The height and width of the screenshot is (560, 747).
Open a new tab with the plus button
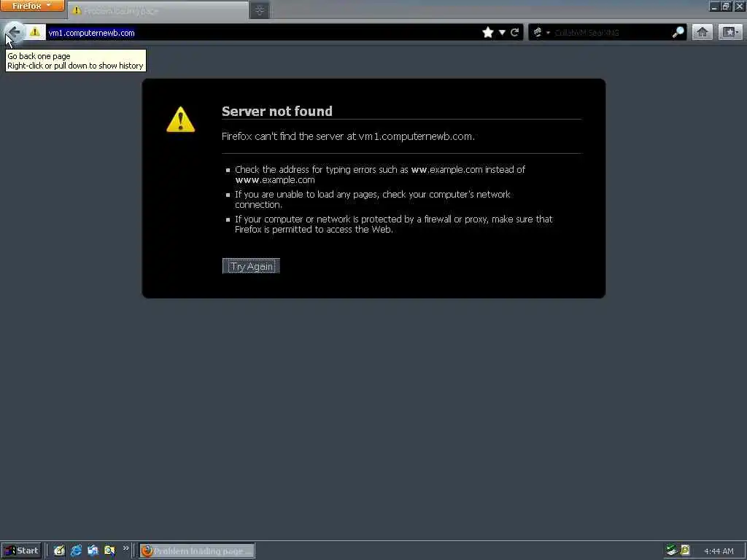[260, 10]
